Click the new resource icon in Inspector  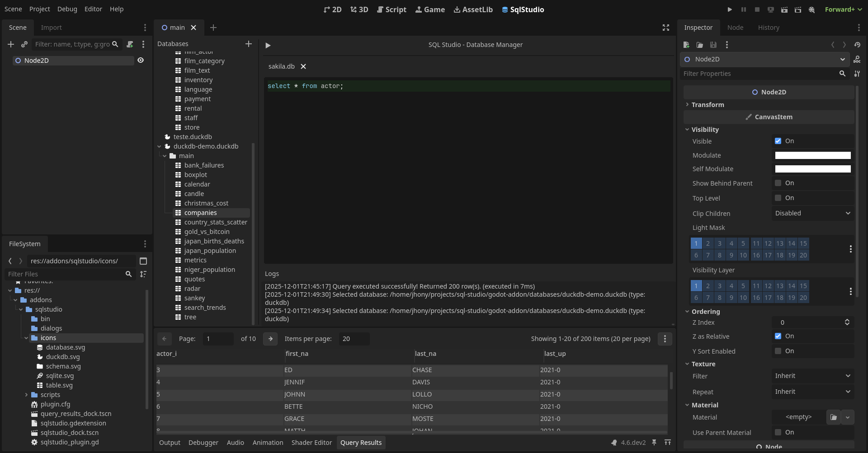point(686,45)
